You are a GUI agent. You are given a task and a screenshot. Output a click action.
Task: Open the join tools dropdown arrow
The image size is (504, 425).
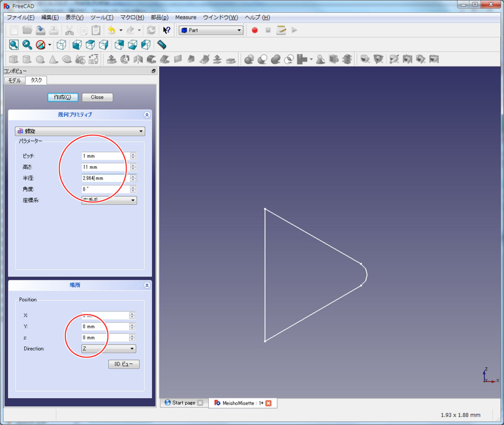(311, 60)
